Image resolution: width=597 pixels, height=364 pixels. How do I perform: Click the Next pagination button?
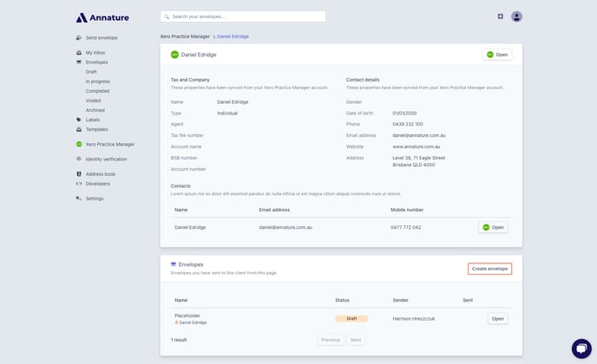coord(356,340)
